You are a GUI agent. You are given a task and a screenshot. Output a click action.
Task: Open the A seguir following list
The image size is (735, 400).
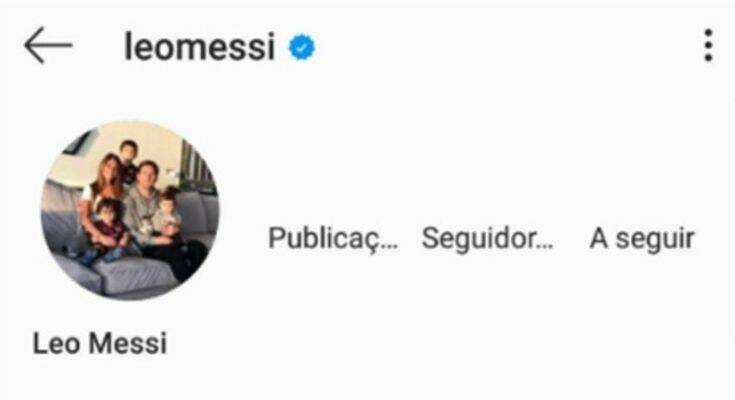642,239
